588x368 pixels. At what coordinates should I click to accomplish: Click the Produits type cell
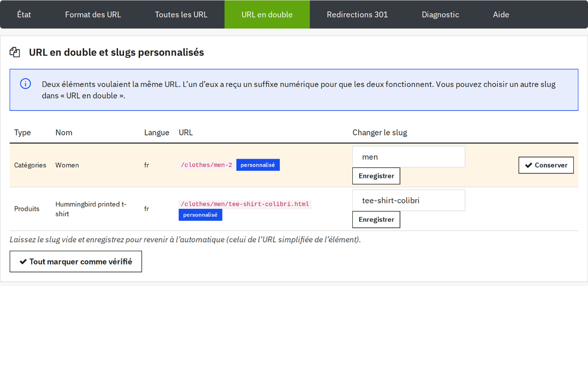(27, 209)
